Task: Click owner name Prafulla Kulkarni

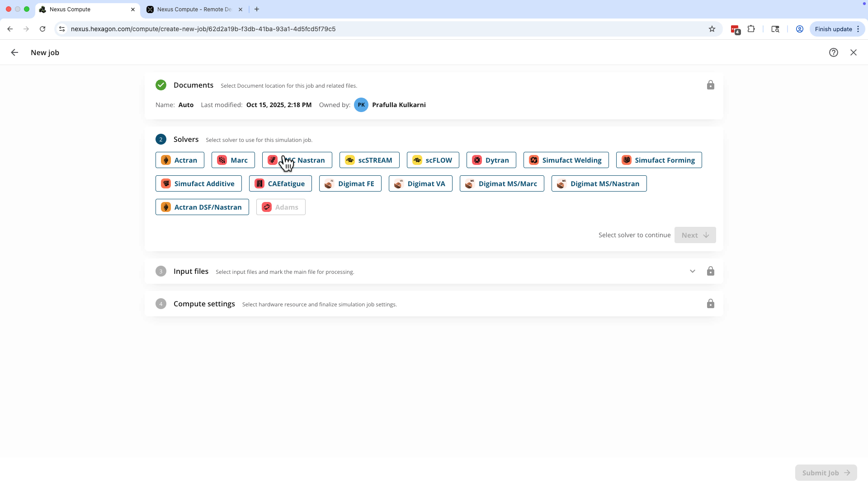Action: (399, 105)
